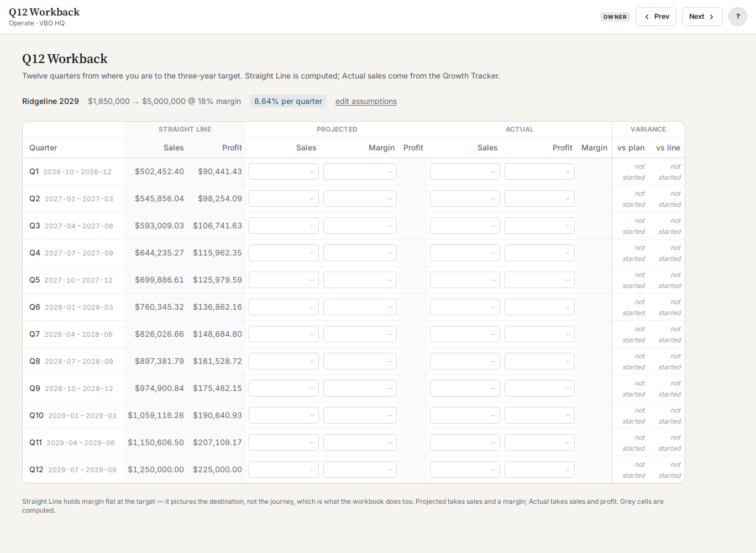756x553 pixels.
Task: Select Q7 Actual Sales input field
Action: tap(465, 334)
